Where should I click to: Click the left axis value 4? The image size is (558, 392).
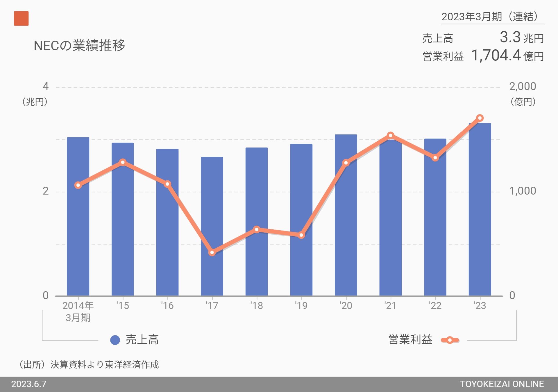click(x=46, y=86)
